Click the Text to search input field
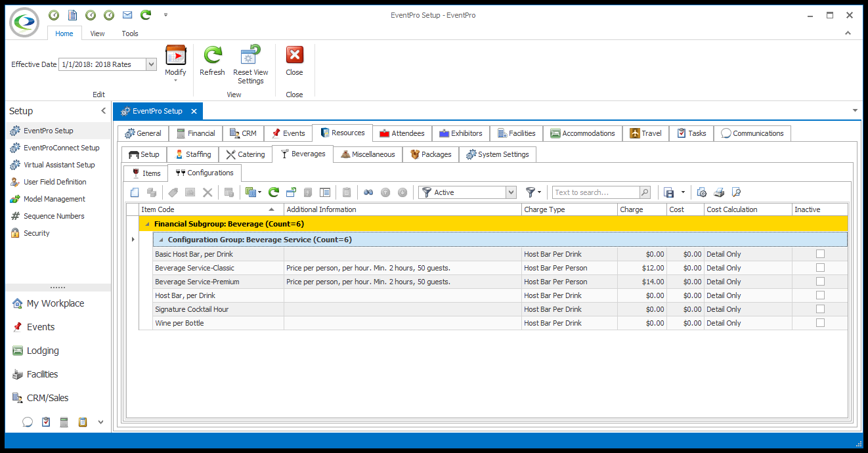Viewport: 868px width, 453px height. pos(596,192)
